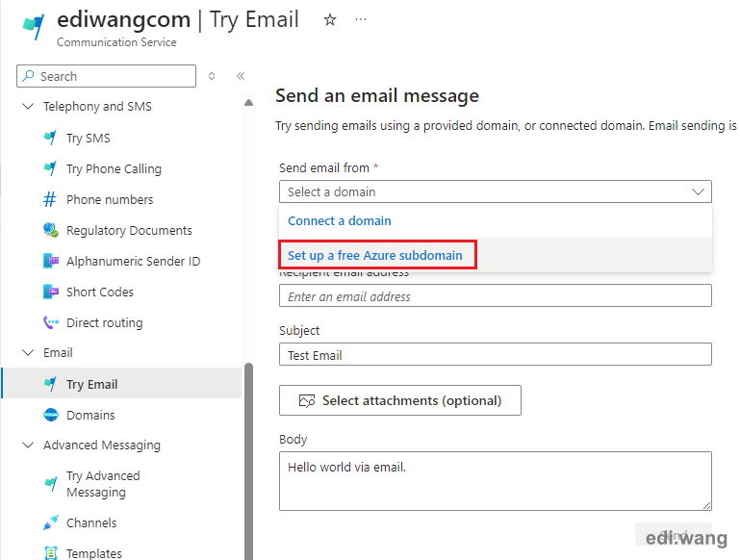Select Domains under Email
Screen dimensions: 740x560
click(90, 415)
